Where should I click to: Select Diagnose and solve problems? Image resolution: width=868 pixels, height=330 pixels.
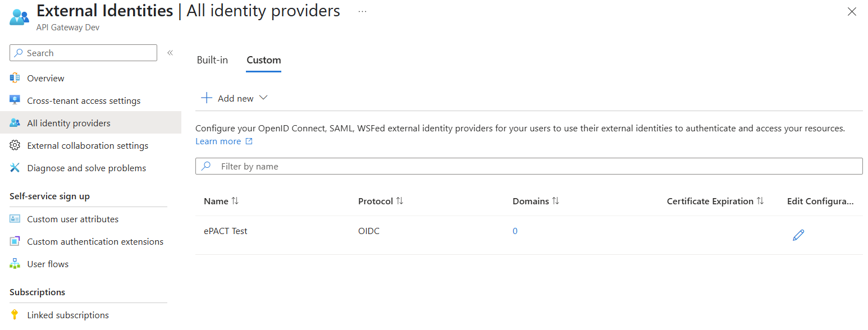(x=86, y=167)
